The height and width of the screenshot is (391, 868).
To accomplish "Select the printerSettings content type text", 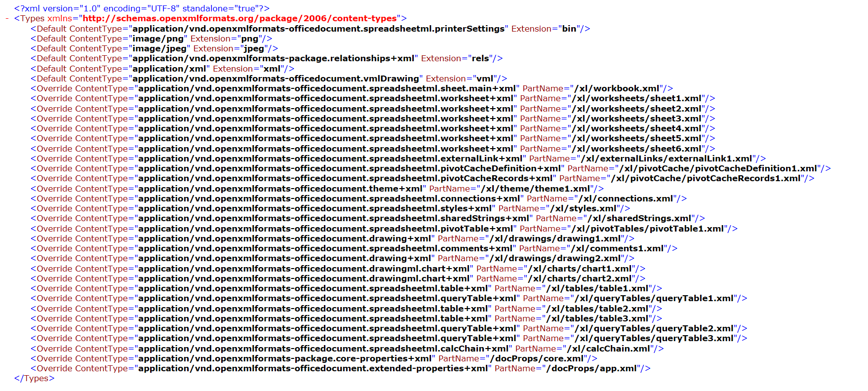I will click(x=318, y=29).
